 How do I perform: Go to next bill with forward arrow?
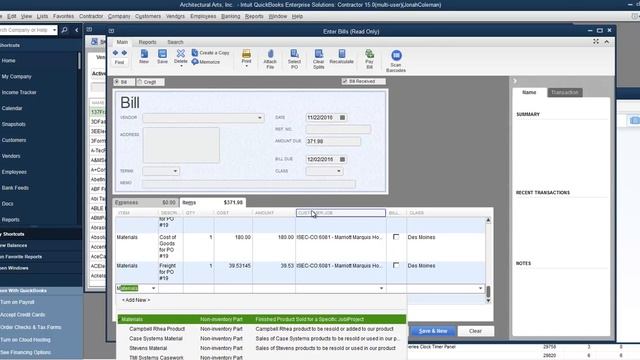pyautogui.click(x=124, y=53)
